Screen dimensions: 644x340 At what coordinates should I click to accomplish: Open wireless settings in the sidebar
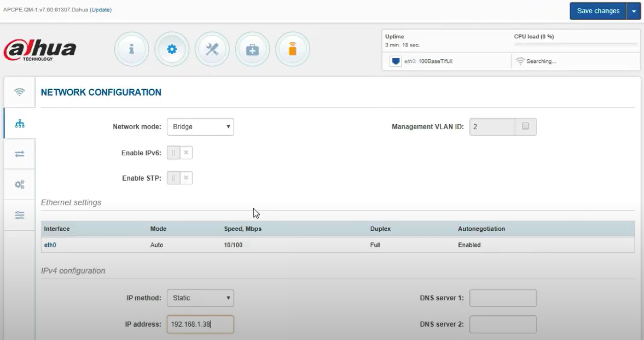[19, 92]
